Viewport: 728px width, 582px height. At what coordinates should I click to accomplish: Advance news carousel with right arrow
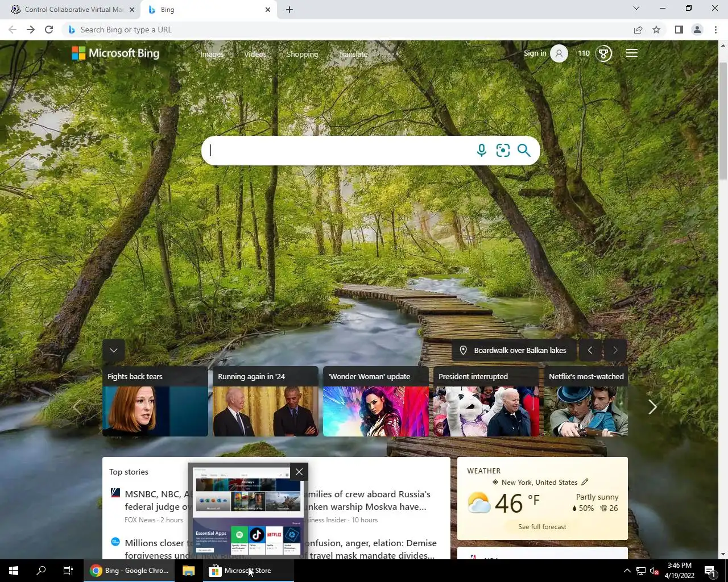(x=652, y=407)
